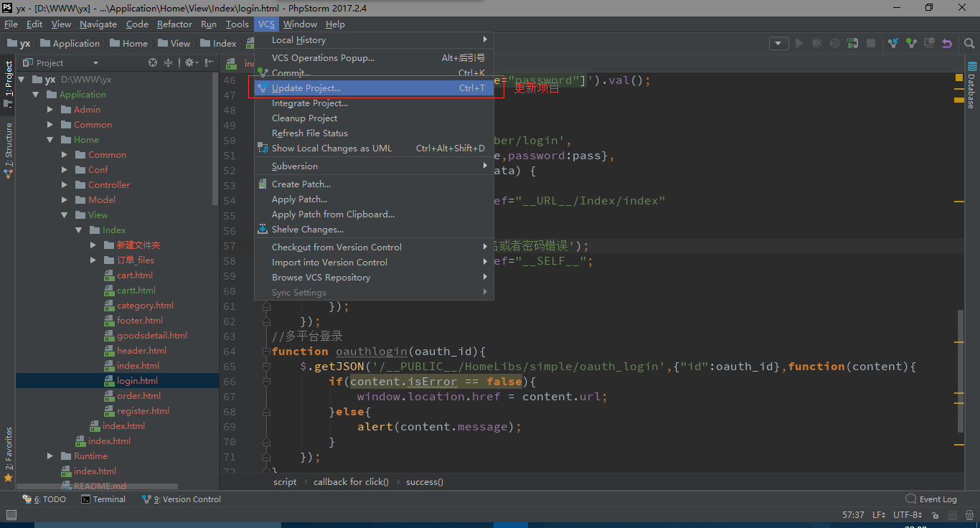The width and height of the screenshot is (980, 528).
Task: Click file read-only lock status icon
Action: click(x=936, y=515)
